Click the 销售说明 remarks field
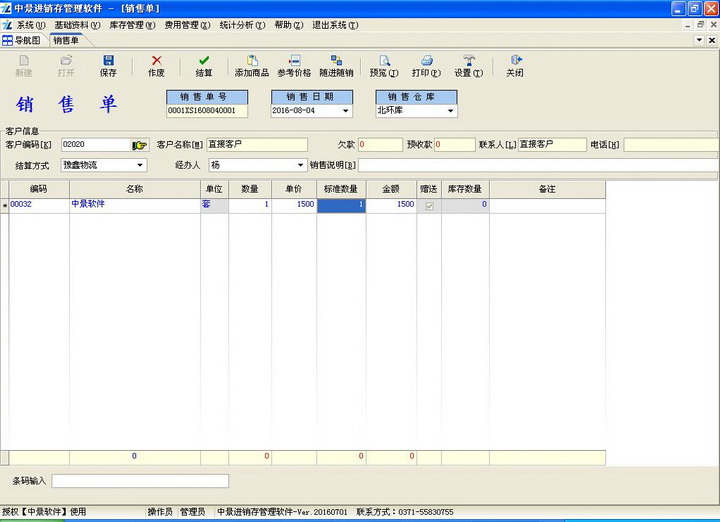Viewport: 720px width, 522px height. (538, 165)
